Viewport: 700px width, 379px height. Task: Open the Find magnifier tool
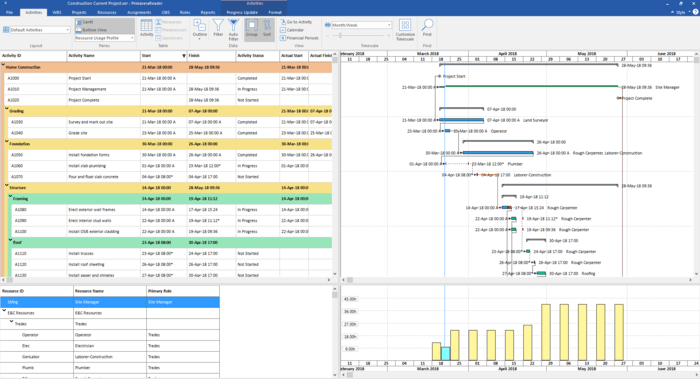point(427,28)
